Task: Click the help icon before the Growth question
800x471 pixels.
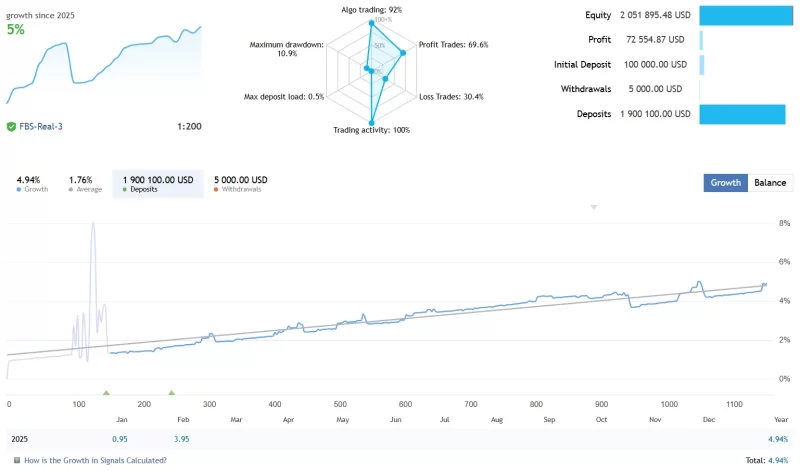Action: click(16, 460)
